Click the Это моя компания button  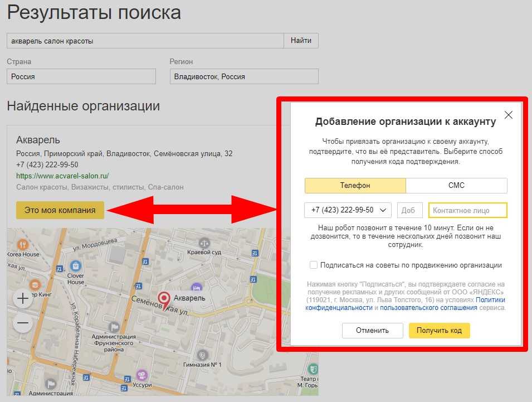pos(60,210)
